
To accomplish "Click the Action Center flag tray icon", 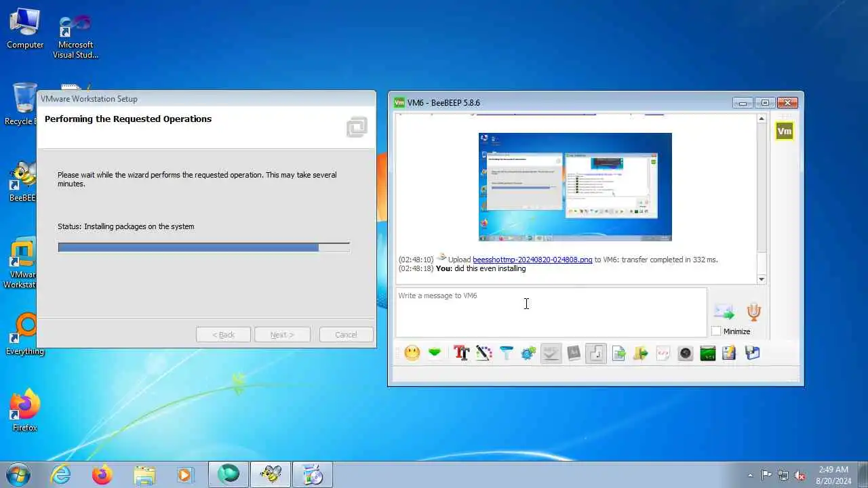I will [x=767, y=475].
